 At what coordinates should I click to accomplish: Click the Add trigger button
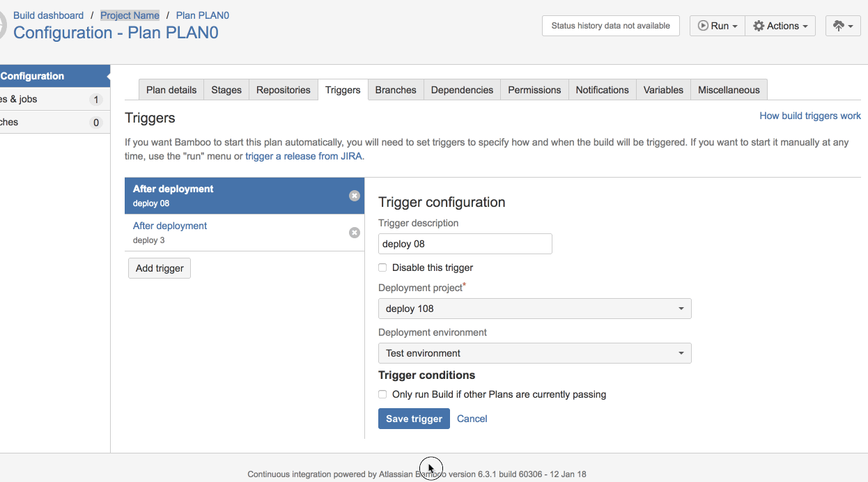pyautogui.click(x=160, y=268)
